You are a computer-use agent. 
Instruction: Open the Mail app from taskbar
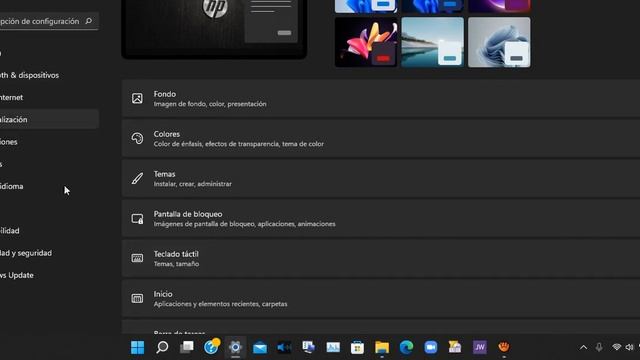point(260,347)
